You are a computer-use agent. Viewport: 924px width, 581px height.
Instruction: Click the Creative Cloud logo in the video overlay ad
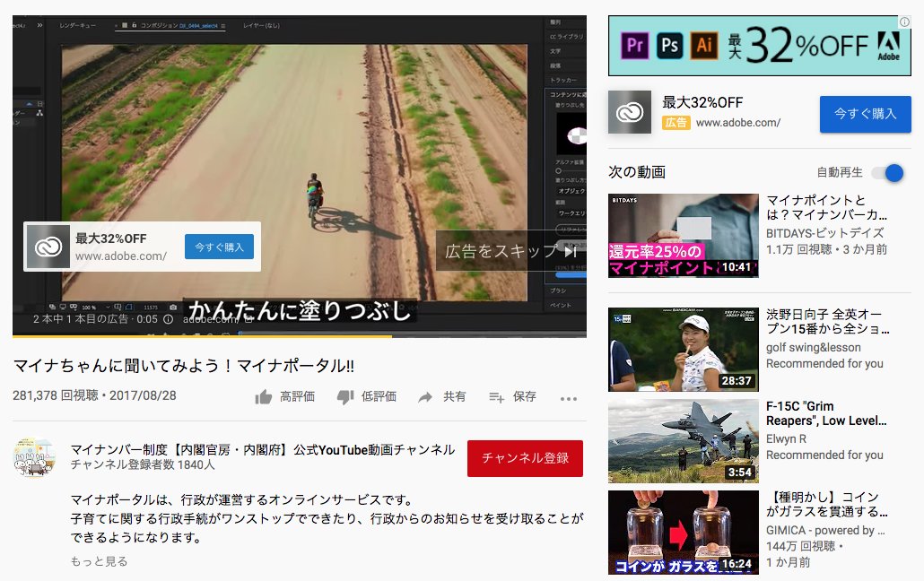tap(48, 247)
